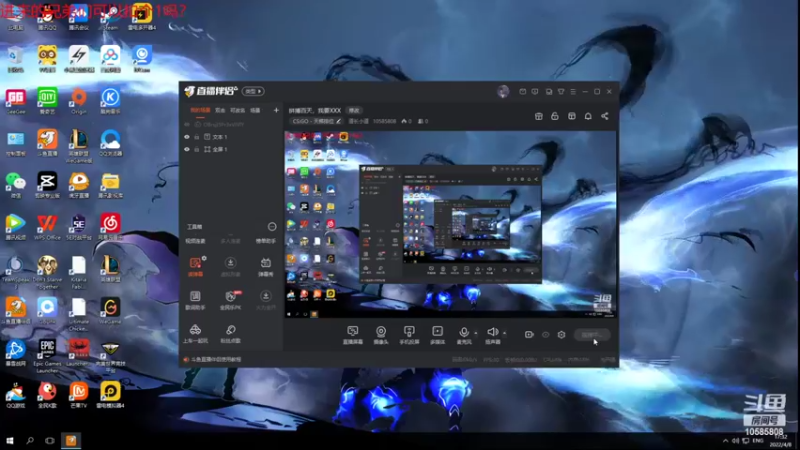Open the 粉丝点歌 tool in the toolbox
The height and width of the screenshot is (450, 800).
(231, 334)
